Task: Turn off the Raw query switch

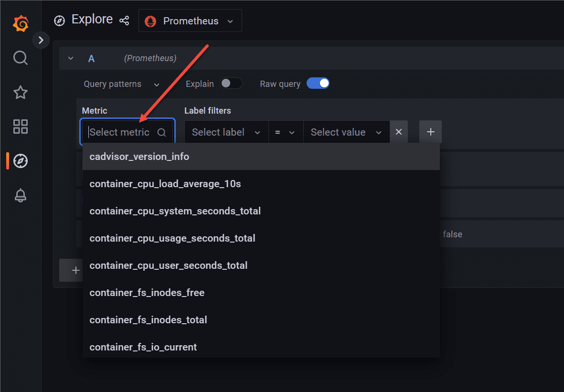Action: (318, 84)
